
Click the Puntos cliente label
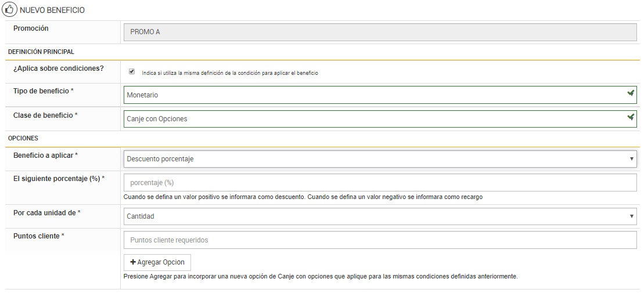click(38, 236)
